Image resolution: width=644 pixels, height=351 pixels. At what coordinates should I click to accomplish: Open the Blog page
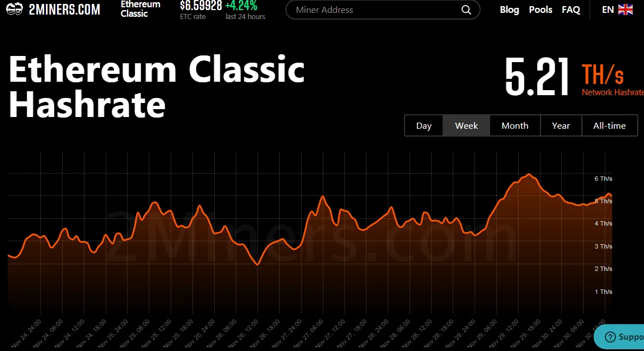pos(509,10)
